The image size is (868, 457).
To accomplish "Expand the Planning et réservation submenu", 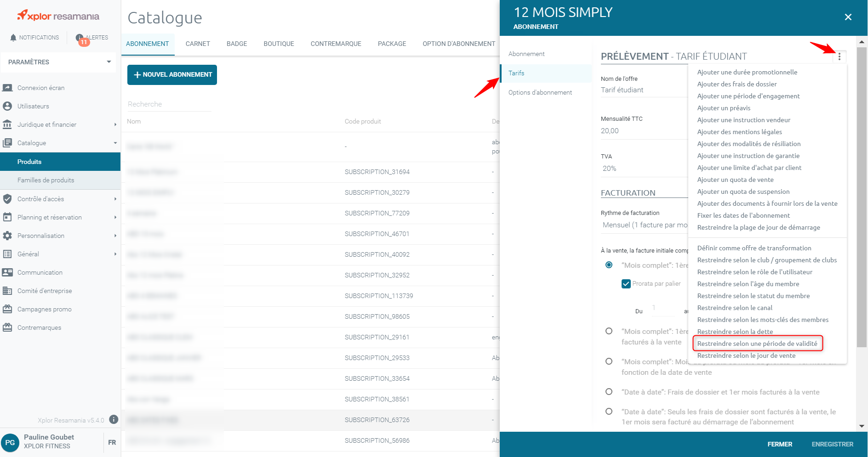I will click(115, 217).
